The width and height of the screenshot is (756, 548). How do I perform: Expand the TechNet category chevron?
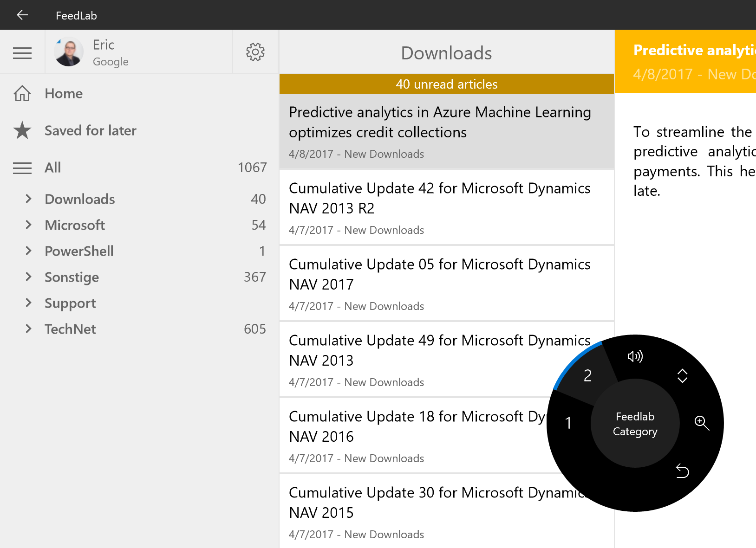28,329
